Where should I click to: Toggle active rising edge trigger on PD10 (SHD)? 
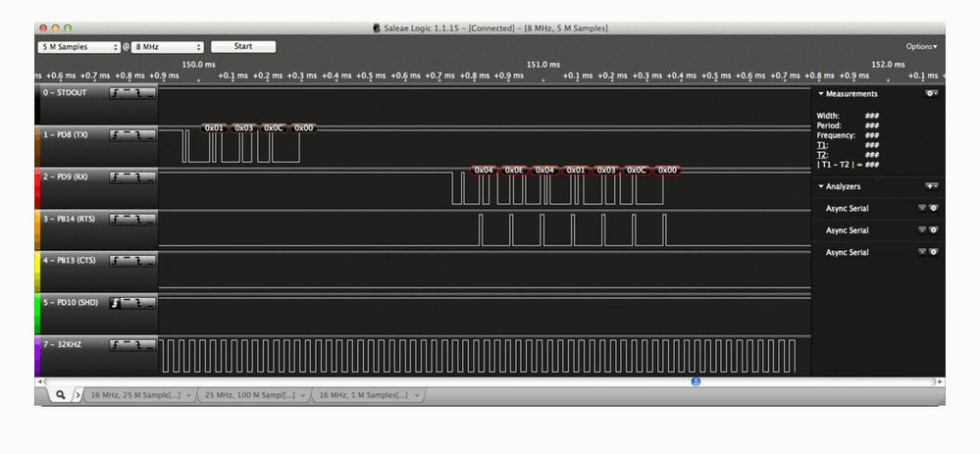coord(117,303)
